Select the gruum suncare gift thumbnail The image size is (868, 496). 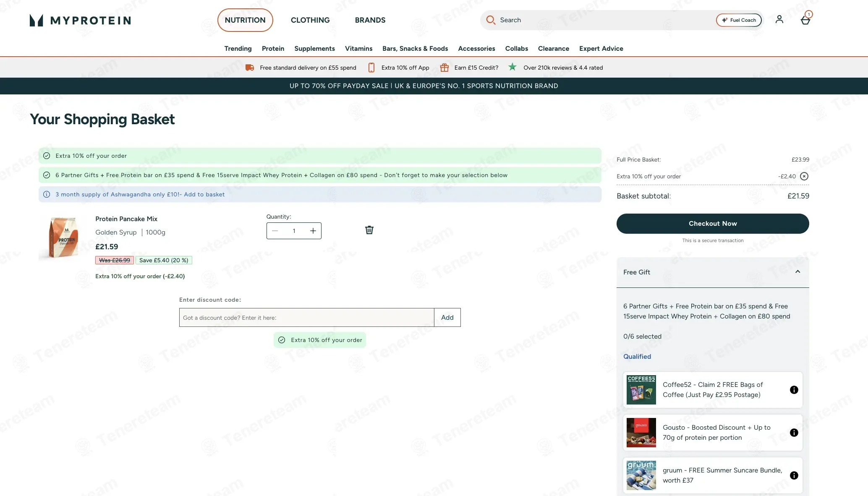[x=641, y=475]
